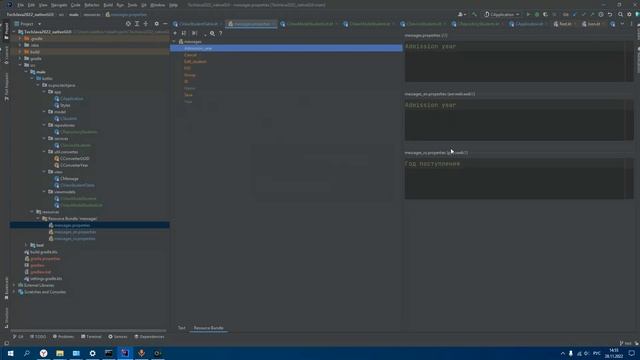
Task: Collapse the messages root in key list
Action: [174, 42]
